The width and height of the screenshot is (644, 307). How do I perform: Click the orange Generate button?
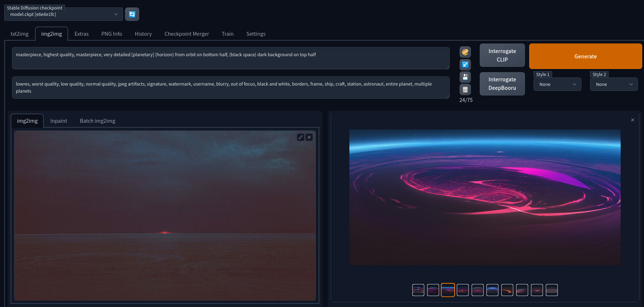pos(585,56)
